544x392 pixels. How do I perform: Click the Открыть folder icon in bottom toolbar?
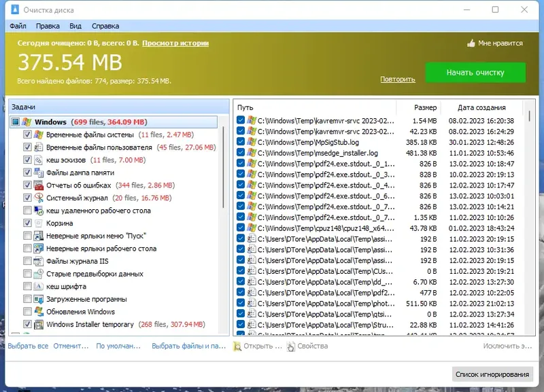coord(237,346)
